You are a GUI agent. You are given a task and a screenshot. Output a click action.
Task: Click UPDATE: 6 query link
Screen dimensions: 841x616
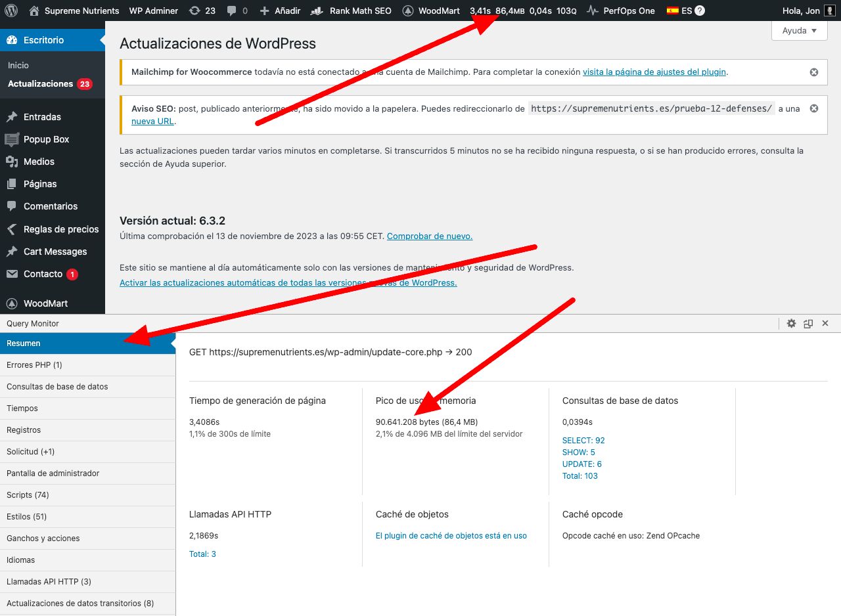tap(582, 464)
